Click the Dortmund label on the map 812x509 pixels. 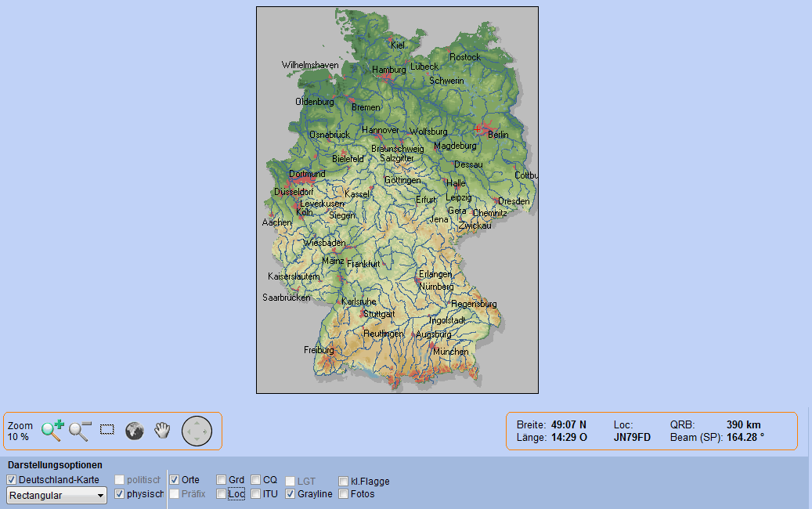pyautogui.click(x=307, y=174)
